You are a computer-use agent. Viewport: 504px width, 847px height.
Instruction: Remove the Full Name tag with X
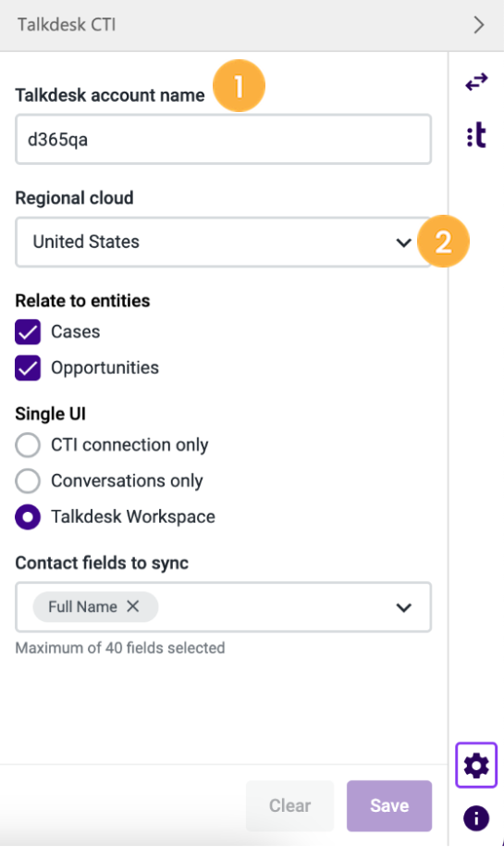pos(133,606)
